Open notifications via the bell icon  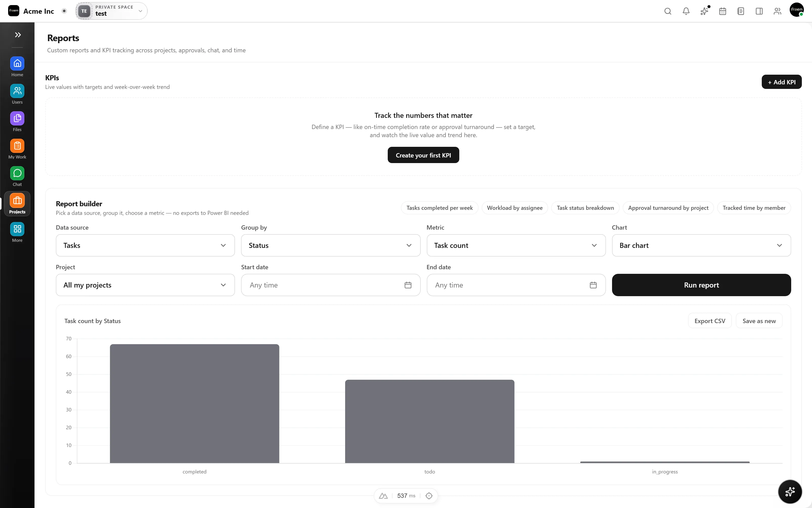[x=686, y=11]
